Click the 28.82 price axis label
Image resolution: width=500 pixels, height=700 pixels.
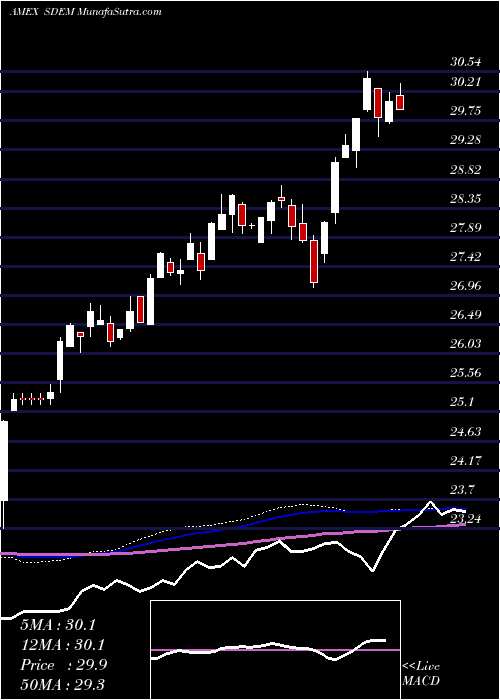(x=466, y=170)
